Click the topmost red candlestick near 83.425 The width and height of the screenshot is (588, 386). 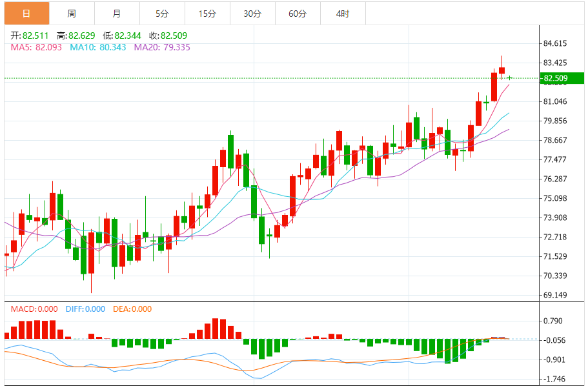tap(502, 70)
